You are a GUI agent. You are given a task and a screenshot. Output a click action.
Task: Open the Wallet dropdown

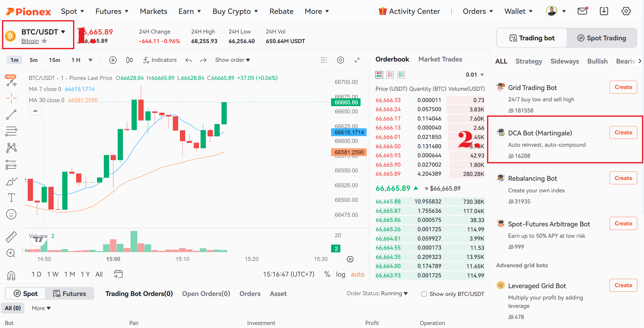[x=518, y=11]
